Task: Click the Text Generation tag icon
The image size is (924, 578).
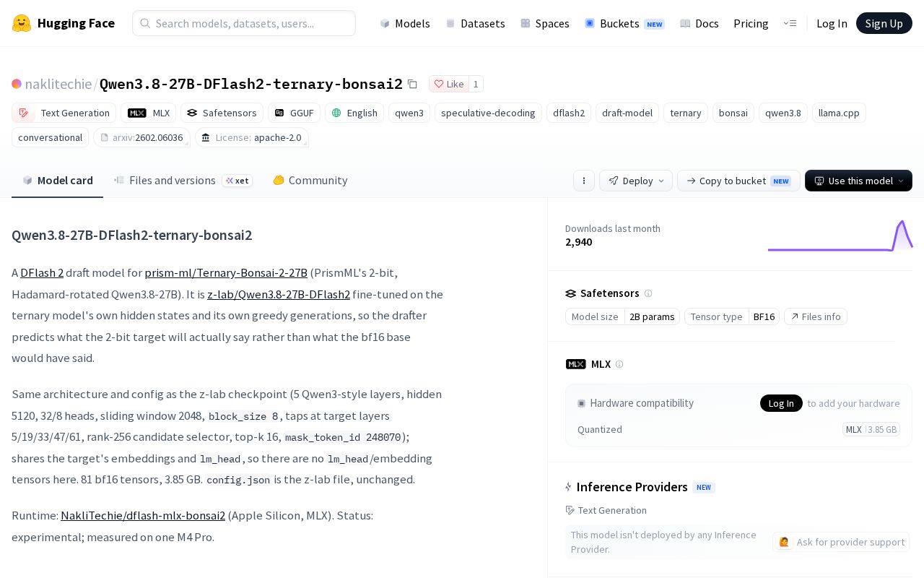Action: (25, 113)
